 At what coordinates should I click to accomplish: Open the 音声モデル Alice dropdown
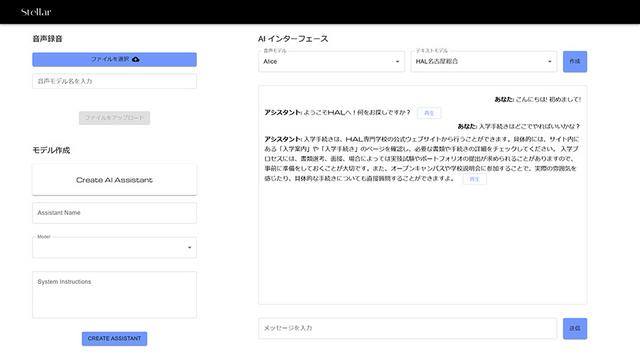(x=331, y=62)
